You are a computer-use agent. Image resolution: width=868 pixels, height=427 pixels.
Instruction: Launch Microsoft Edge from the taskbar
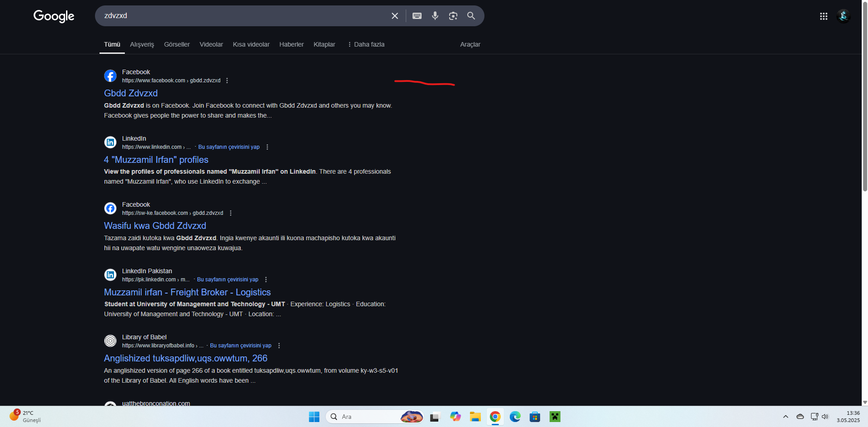tap(515, 417)
